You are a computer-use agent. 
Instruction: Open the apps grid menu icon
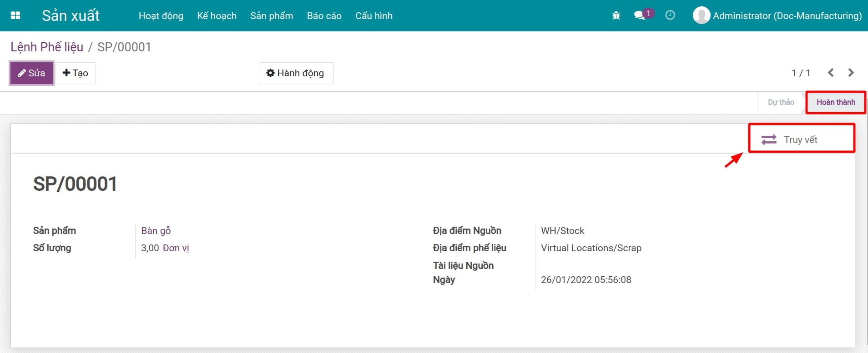(x=15, y=15)
